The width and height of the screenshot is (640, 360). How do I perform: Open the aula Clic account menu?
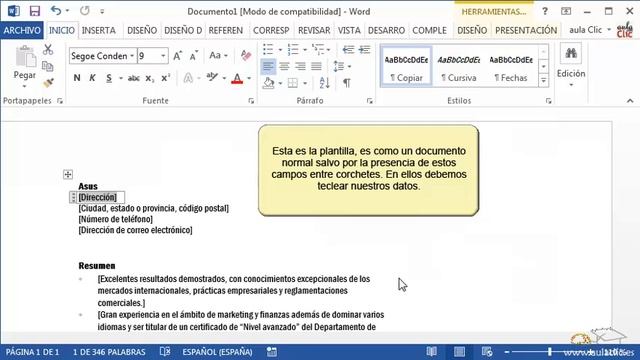pos(590,30)
